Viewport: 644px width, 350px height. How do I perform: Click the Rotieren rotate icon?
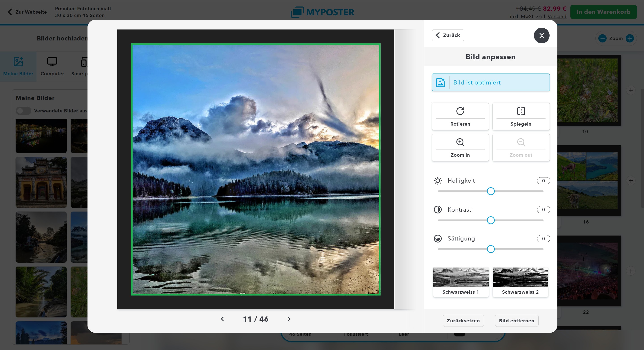point(460,111)
